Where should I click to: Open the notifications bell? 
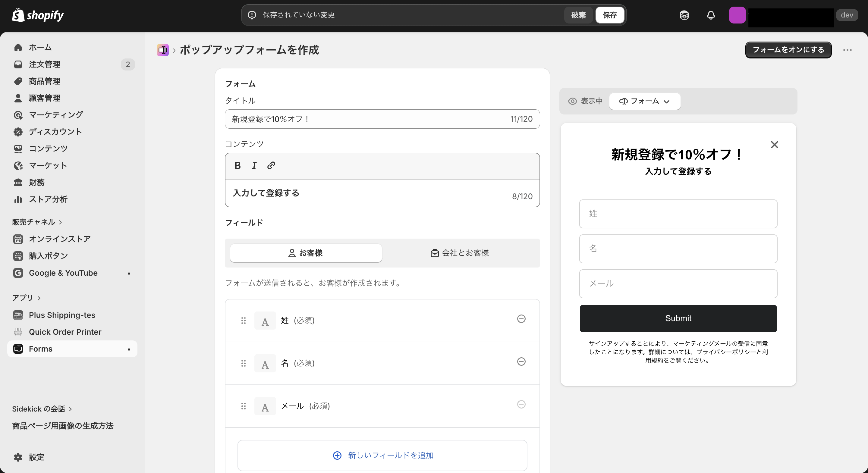[x=710, y=15]
